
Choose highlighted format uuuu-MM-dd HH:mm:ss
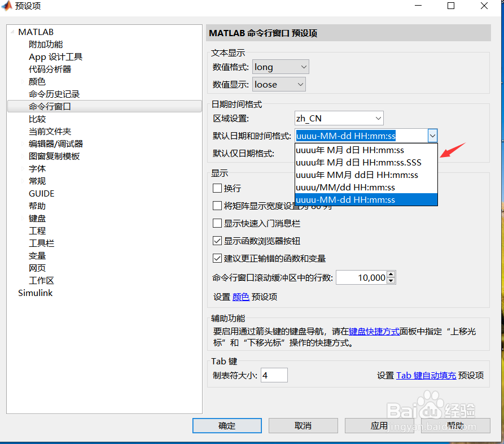pyautogui.click(x=366, y=200)
